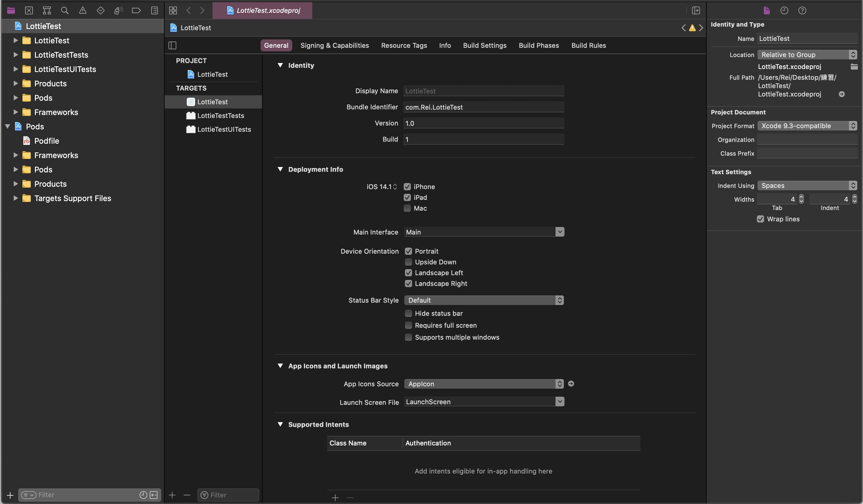
Task: Click the Bundle Identifier field
Action: [483, 107]
